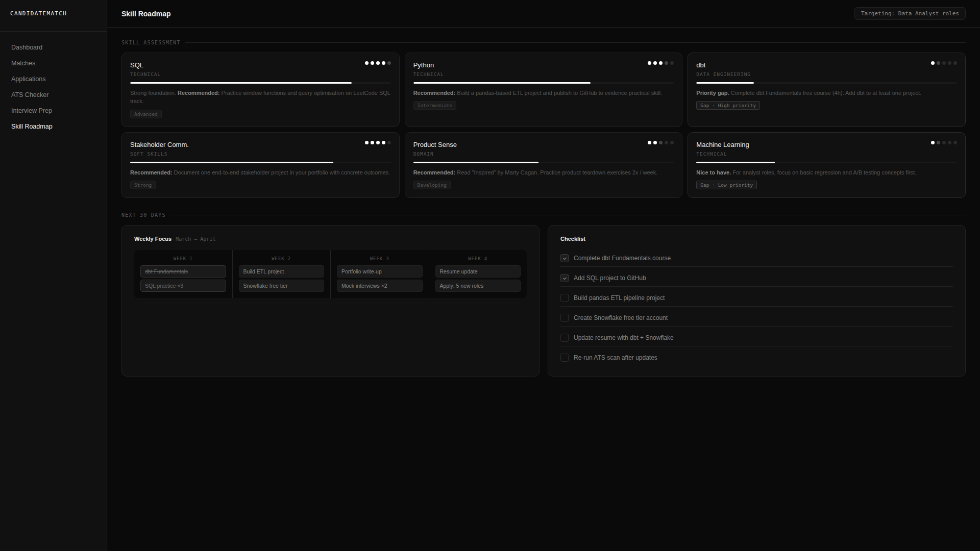Click Product Sense rating dots

[660, 143]
